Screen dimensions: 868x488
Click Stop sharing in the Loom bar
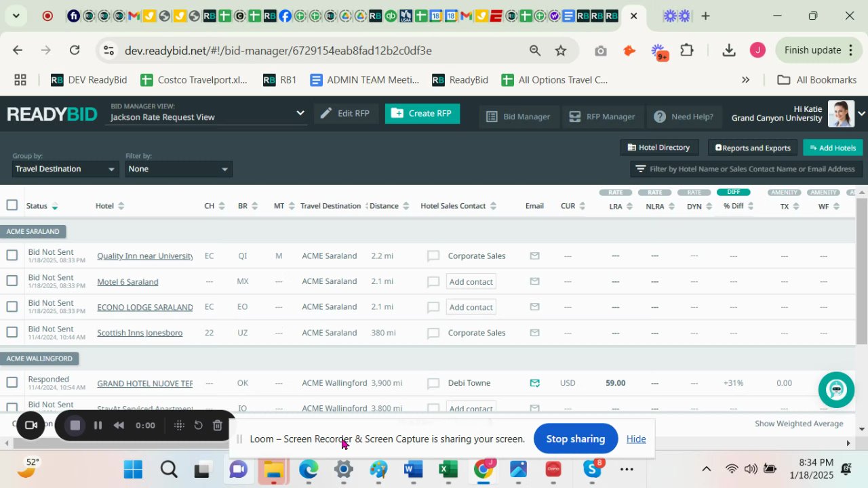pyautogui.click(x=575, y=439)
